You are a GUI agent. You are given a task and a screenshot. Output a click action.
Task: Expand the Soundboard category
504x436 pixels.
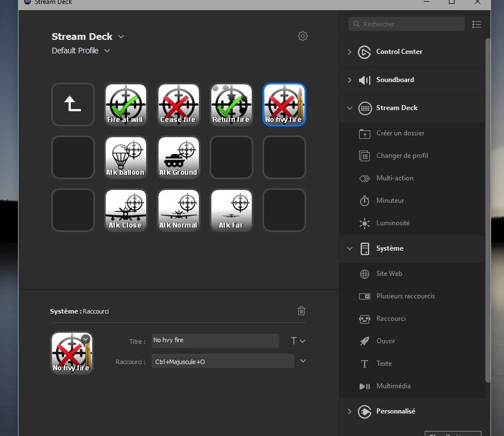pos(349,80)
